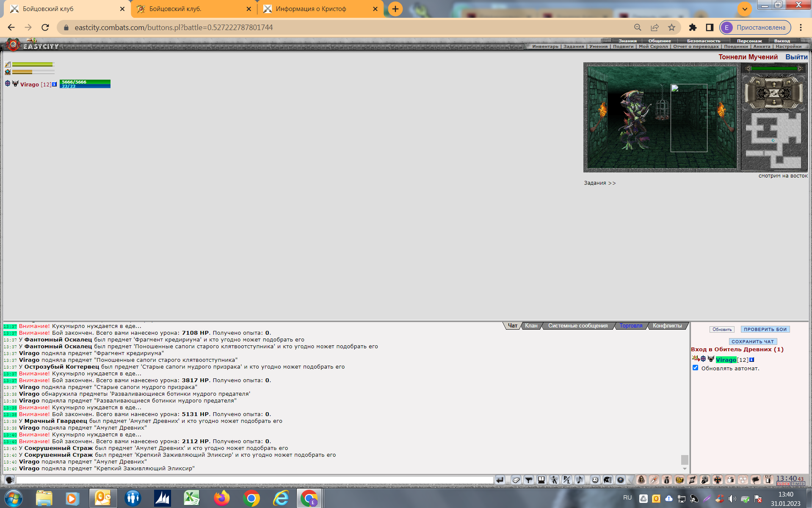Click the black flag icon
The width and height of the screenshot is (812, 508).
pos(756,480)
